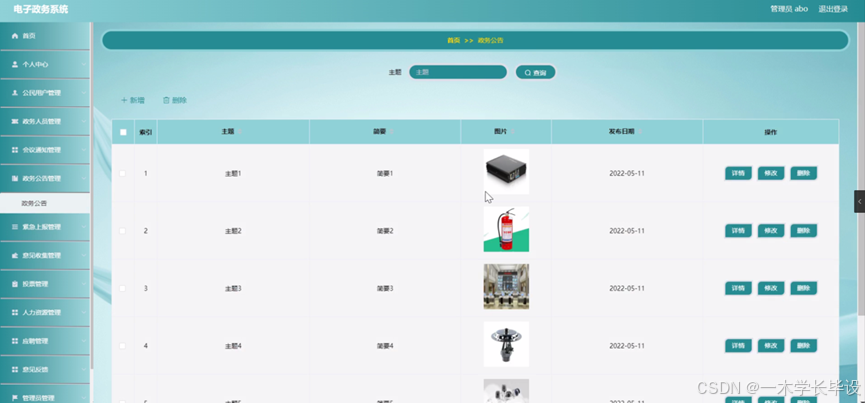Click 删除 for row 2 (主题2)
The image size is (865, 403).
803,231
